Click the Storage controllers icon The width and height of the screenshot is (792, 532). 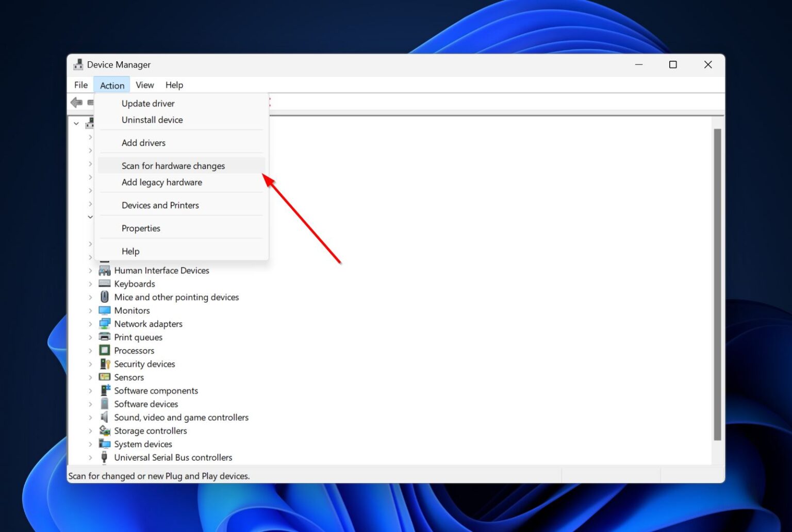105,430
